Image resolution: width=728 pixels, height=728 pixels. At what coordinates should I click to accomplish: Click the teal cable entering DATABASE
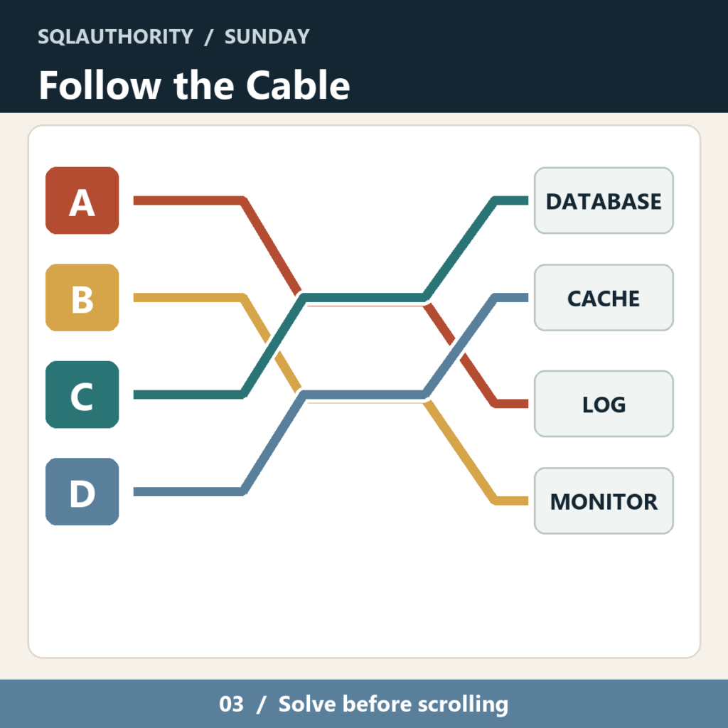point(510,200)
